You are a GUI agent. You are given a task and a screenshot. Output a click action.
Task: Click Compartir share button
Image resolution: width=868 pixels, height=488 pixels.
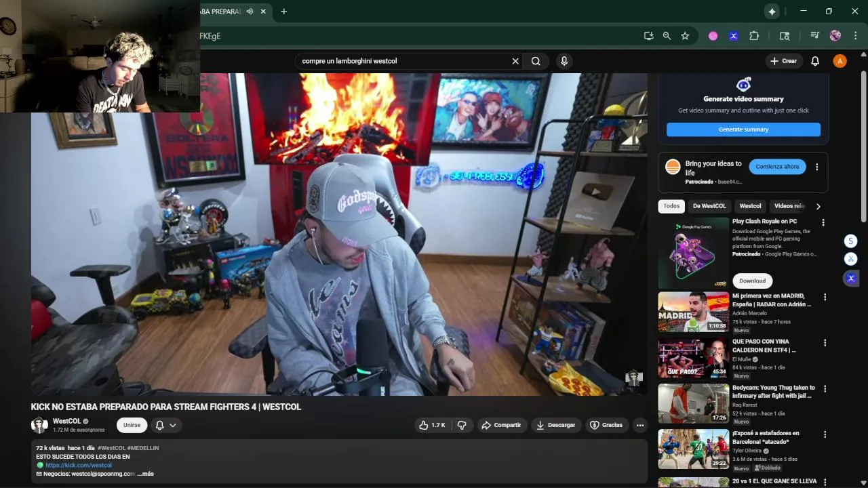501,425
